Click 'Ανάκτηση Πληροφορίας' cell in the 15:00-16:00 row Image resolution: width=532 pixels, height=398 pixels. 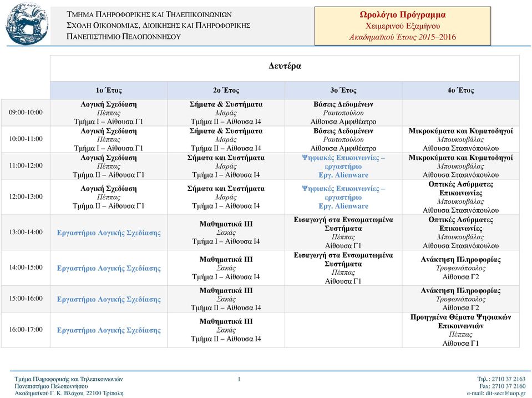[461, 299]
